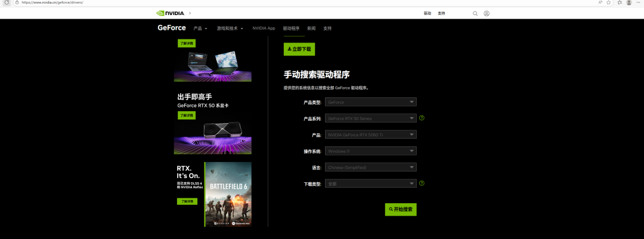Select the 驱动程序 nav tab
The width and height of the screenshot is (644, 239).
(291, 29)
